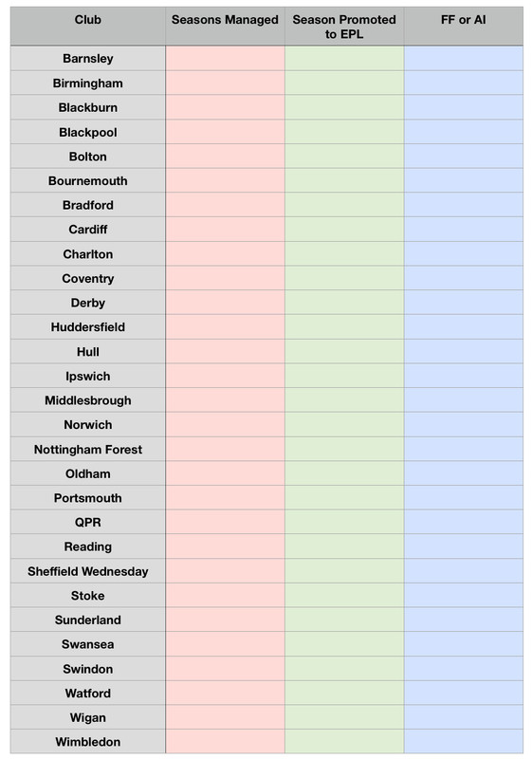Click FF or AI cell for Wigan
This screenshot has height=759, width=532.
click(464, 717)
